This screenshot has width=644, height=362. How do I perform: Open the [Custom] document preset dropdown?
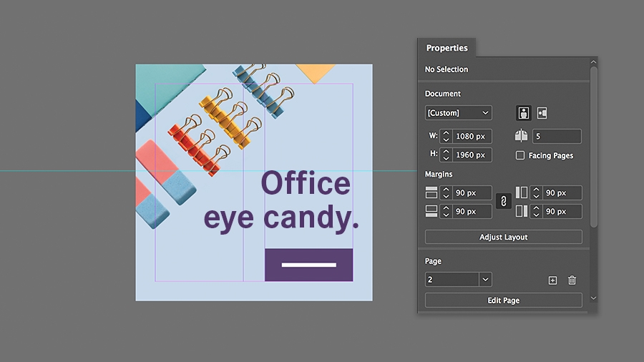[x=459, y=113]
